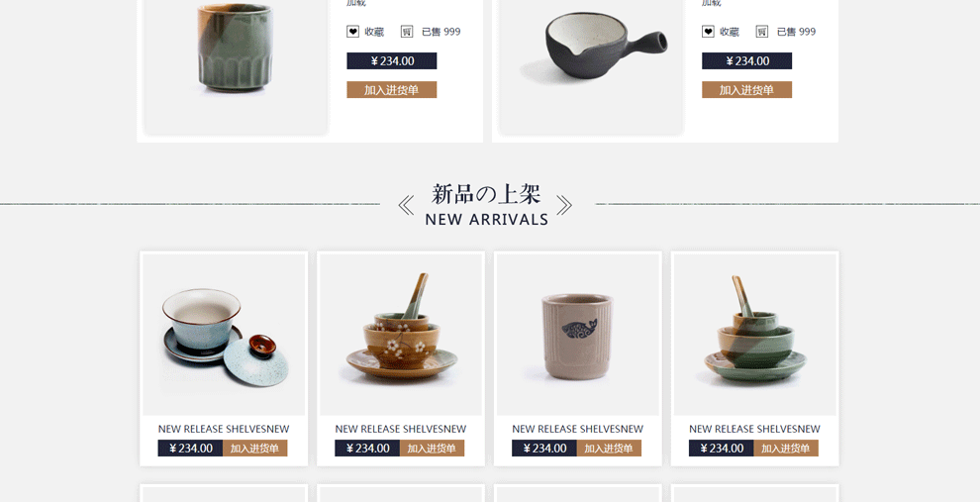980x502 pixels.
Task: Click the sold-count icon beside 已售 999 on green cup
Action: 407,32
